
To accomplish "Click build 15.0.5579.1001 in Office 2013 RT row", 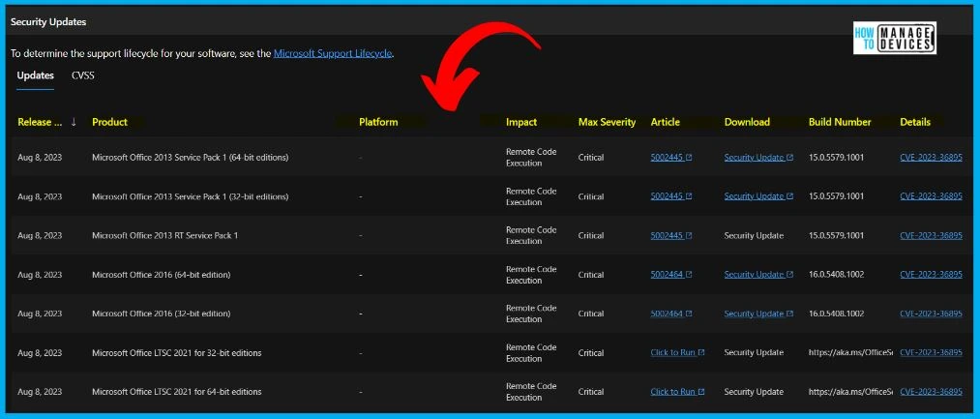I will pyautogui.click(x=836, y=236).
